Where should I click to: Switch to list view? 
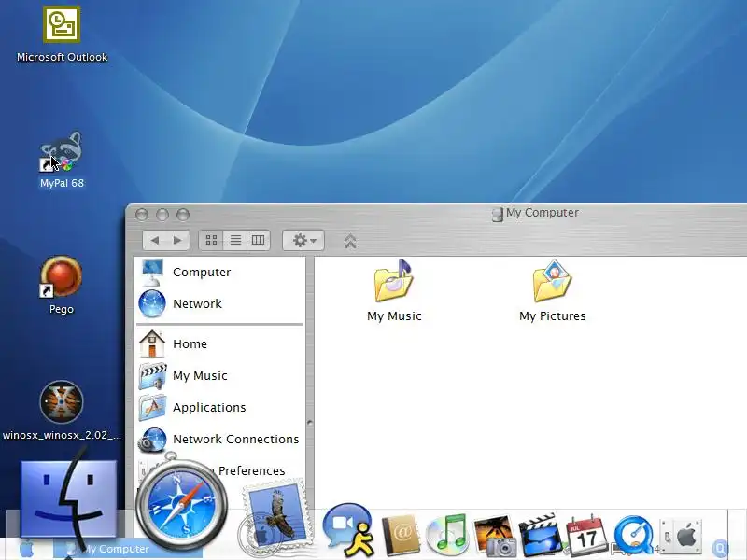coord(235,241)
